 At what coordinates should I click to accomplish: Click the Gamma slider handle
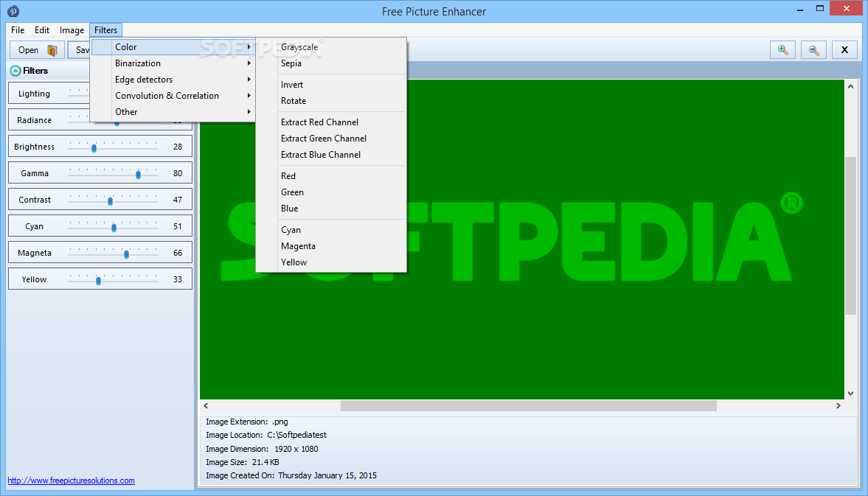point(139,175)
